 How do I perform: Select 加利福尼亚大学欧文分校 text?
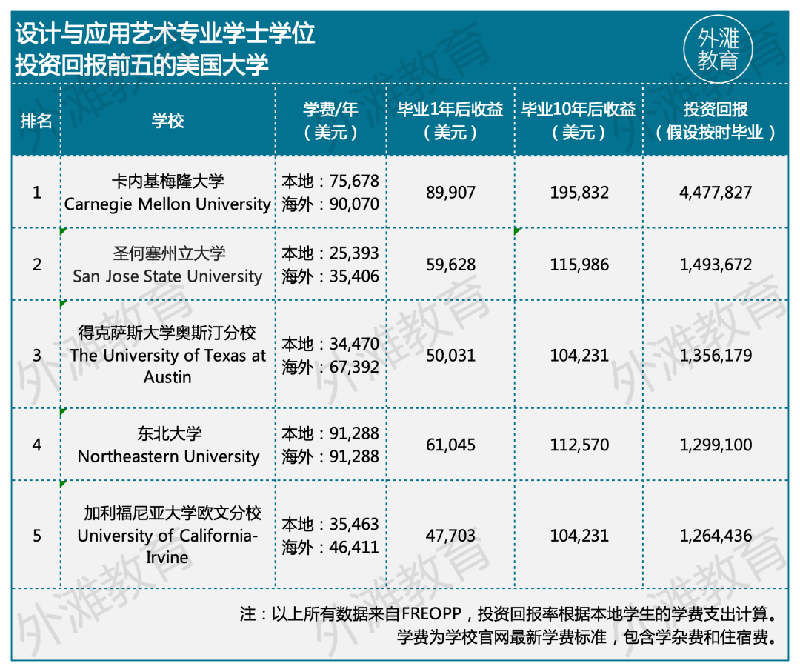(173, 513)
